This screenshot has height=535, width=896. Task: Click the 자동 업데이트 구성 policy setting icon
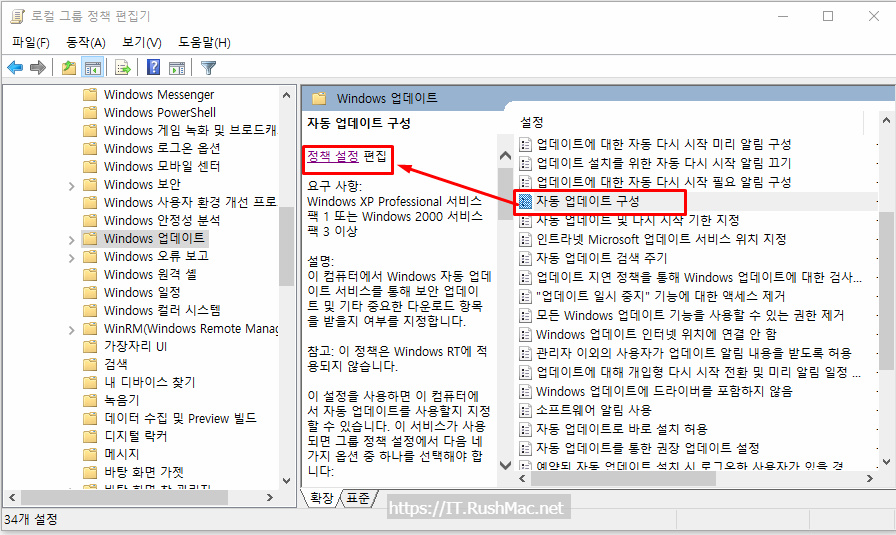coord(526,201)
